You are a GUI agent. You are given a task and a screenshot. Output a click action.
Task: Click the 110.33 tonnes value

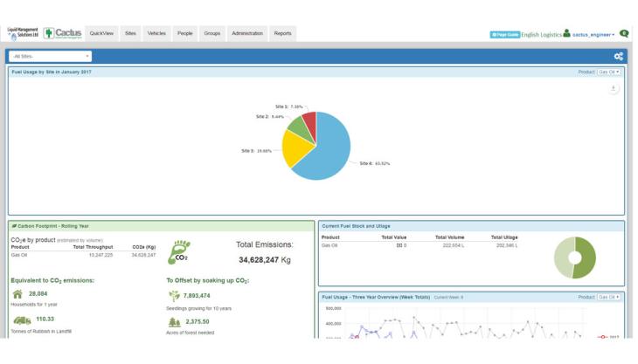click(x=45, y=319)
